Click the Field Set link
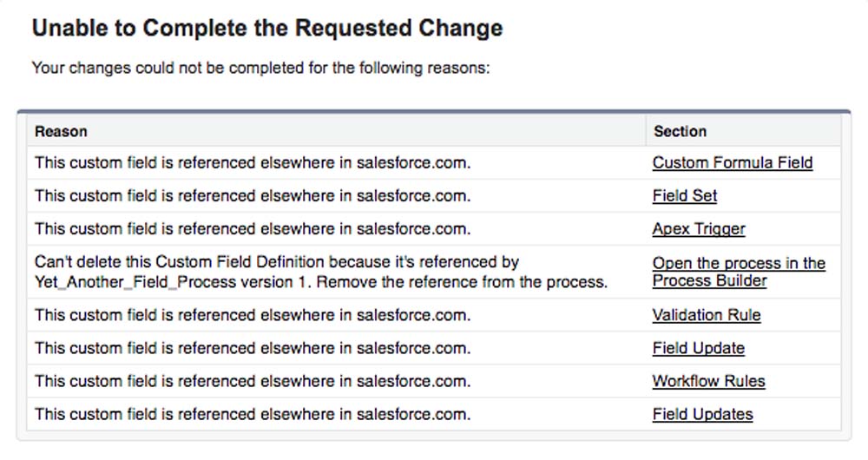 [x=684, y=195]
